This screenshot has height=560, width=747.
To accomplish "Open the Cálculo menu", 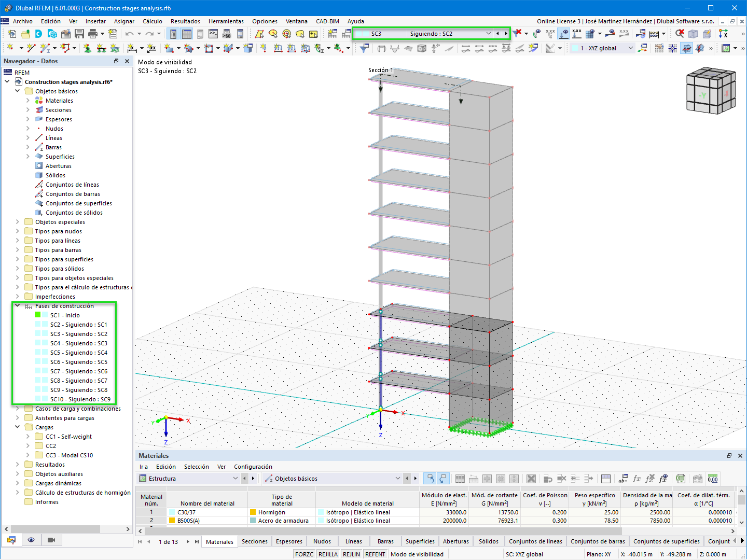I will coord(153,21).
